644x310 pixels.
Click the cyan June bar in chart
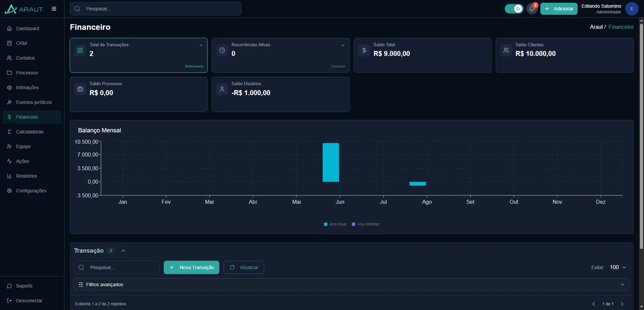(x=331, y=162)
